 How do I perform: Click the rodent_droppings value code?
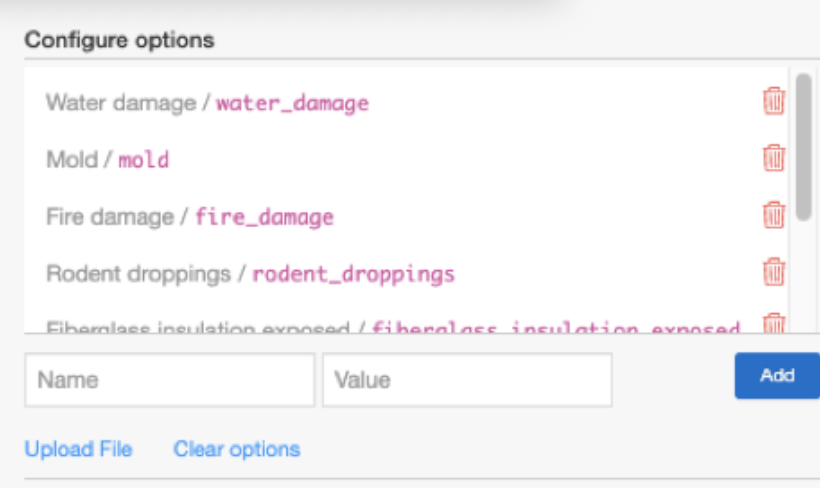coord(353,274)
